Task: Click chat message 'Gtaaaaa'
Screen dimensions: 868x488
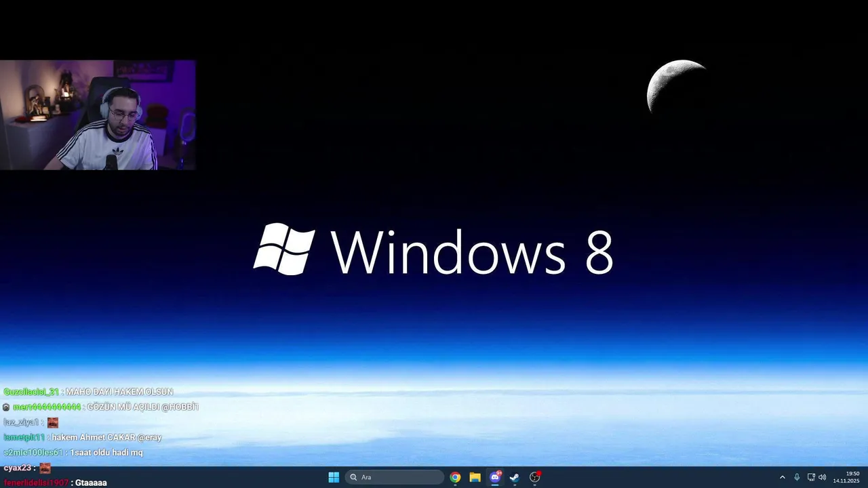Action: click(x=91, y=483)
